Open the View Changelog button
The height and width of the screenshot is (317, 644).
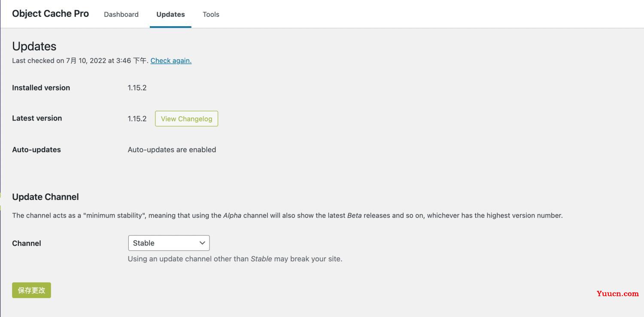tap(186, 119)
